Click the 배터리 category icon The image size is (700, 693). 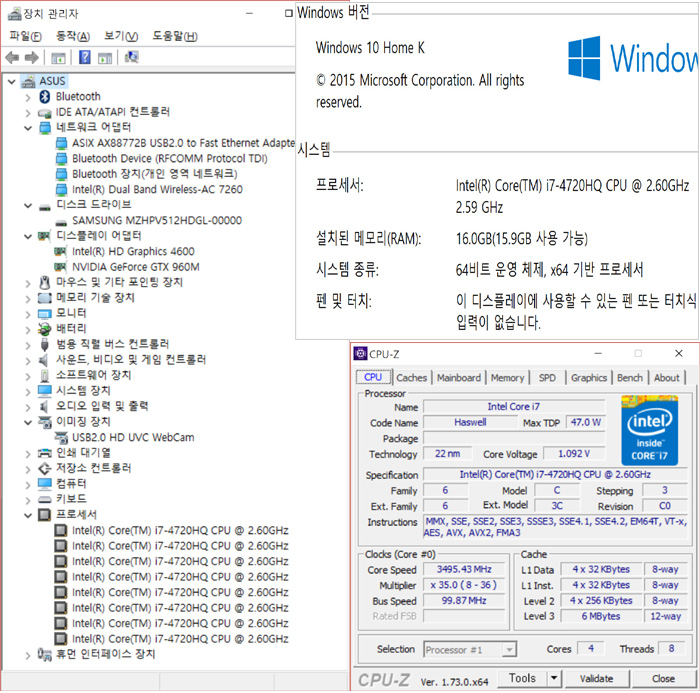(44, 329)
